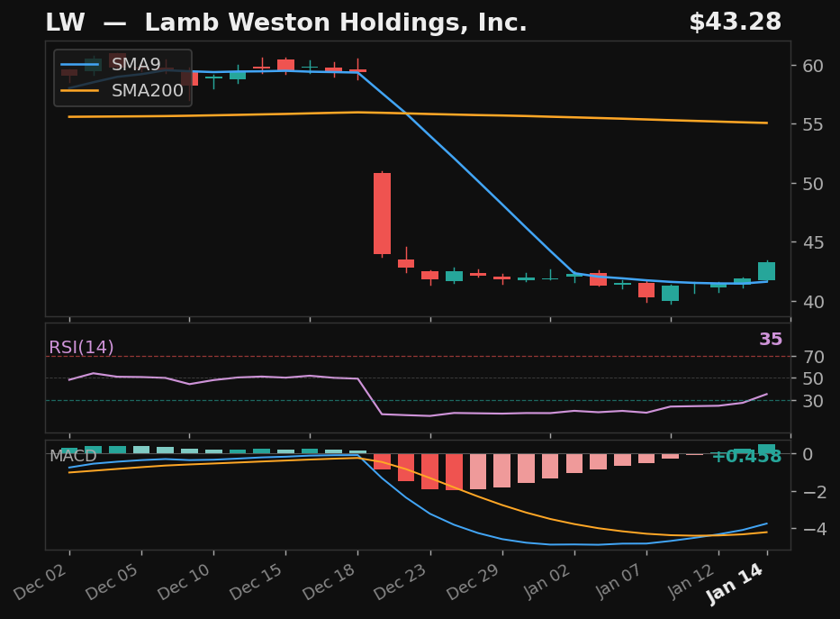Click the Dec 29 date label
Viewport: 840px width, 619px height.
point(473,581)
